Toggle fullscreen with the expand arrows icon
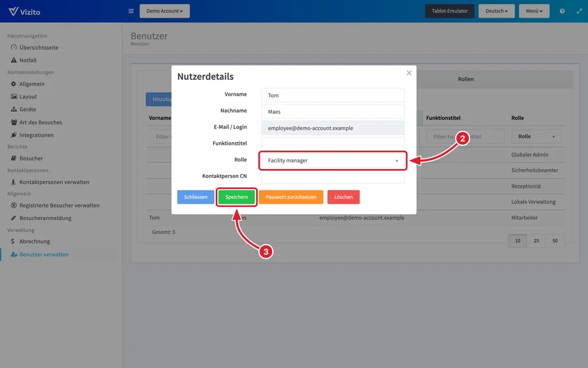The image size is (588, 368). pyautogui.click(x=579, y=11)
